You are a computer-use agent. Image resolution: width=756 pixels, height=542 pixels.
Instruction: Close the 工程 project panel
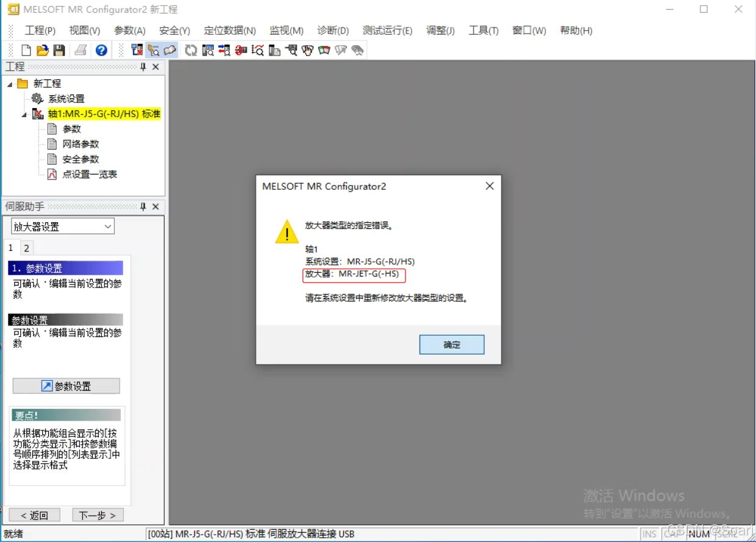pos(156,67)
